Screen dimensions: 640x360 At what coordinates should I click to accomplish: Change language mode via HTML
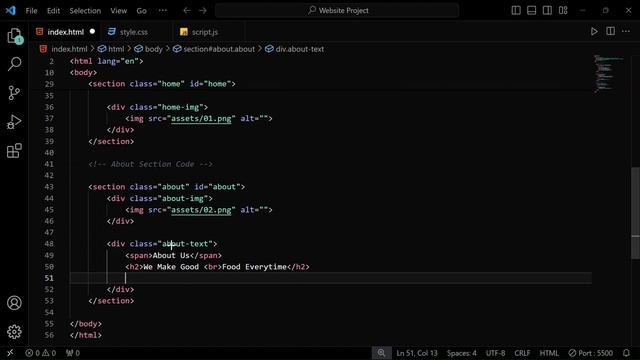click(x=549, y=353)
